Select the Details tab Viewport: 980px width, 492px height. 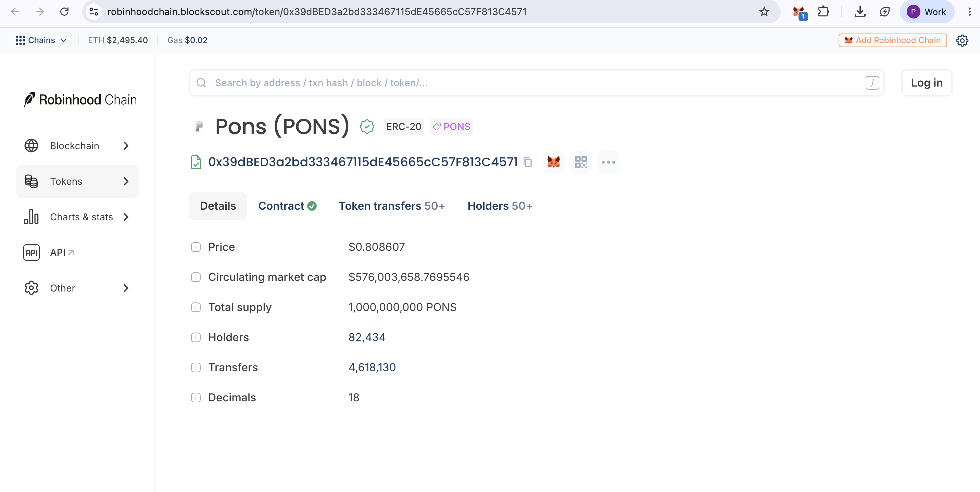(218, 206)
